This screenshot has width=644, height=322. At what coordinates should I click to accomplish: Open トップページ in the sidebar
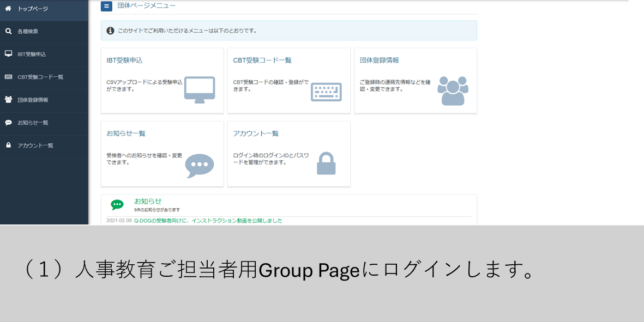[44, 9]
